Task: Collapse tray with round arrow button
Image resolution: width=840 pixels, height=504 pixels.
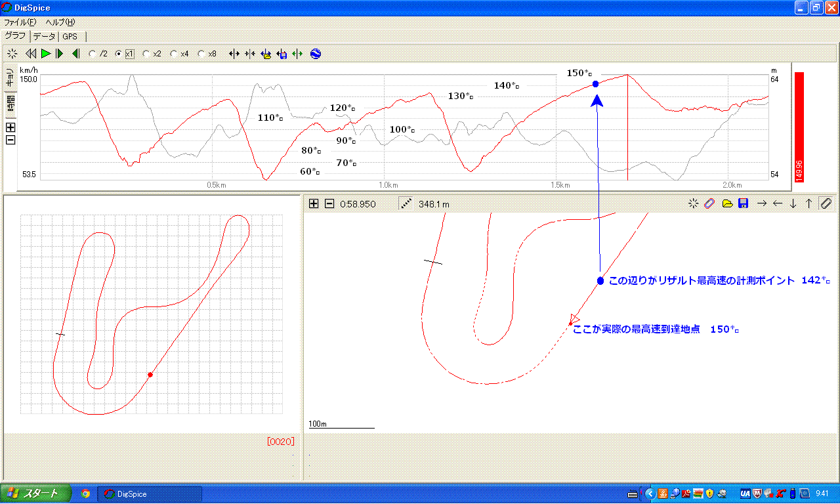Action: pos(650,493)
